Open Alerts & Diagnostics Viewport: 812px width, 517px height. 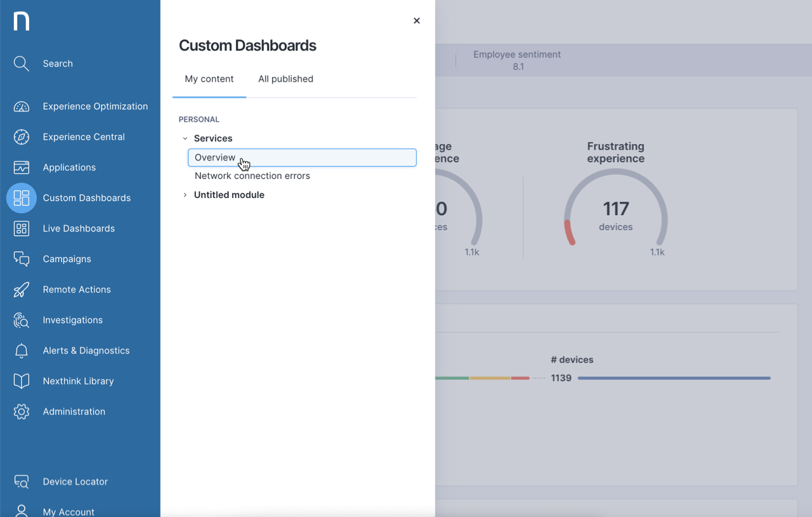(21, 350)
